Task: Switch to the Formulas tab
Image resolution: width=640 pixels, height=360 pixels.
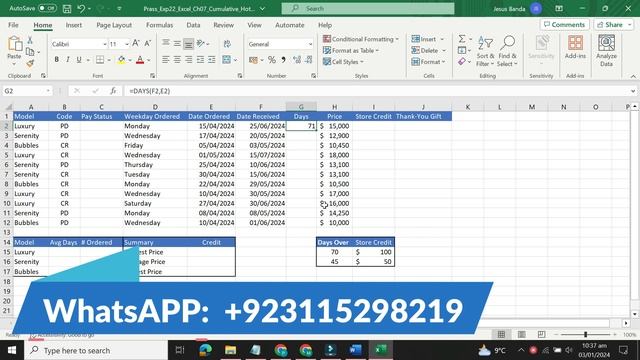Action: coord(159,25)
